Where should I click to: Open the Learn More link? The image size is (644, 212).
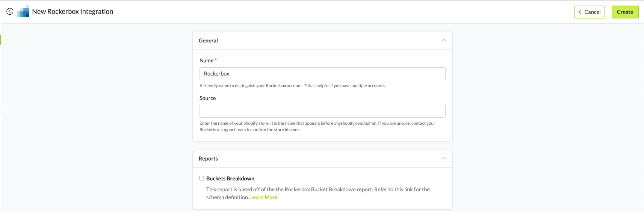(x=264, y=197)
